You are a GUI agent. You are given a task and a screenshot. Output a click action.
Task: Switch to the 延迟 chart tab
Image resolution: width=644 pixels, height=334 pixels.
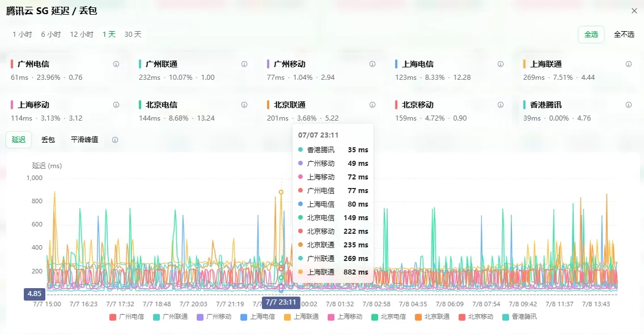click(19, 140)
